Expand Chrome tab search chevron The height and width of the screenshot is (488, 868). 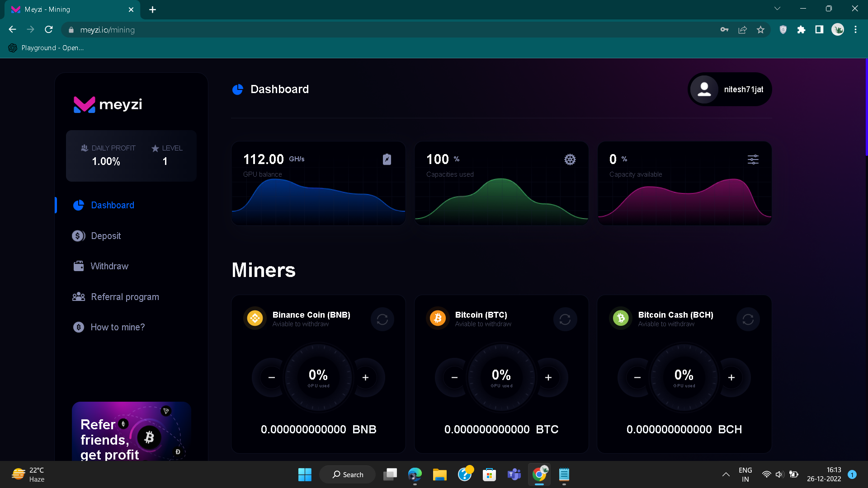777,9
